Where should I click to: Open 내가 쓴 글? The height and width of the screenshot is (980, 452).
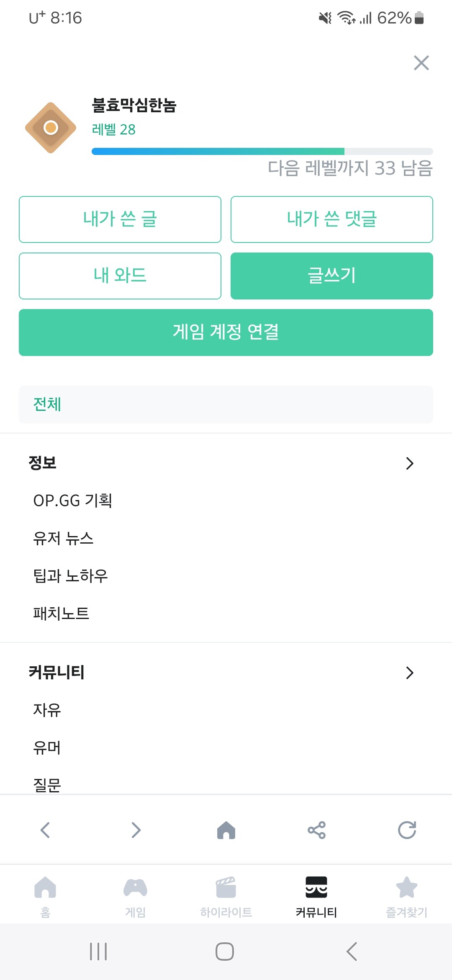[120, 219]
